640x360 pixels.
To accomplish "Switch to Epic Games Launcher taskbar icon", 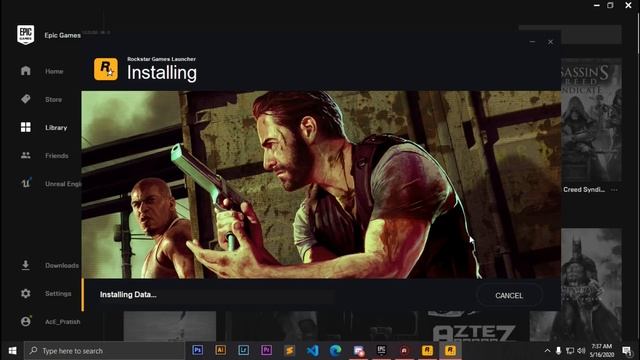I will point(381,350).
